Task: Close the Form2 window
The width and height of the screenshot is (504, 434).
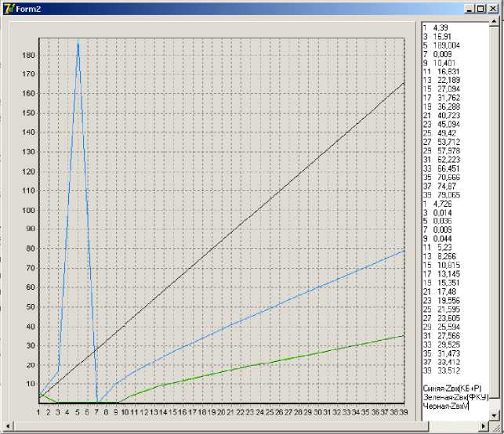Action: [x=493, y=8]
